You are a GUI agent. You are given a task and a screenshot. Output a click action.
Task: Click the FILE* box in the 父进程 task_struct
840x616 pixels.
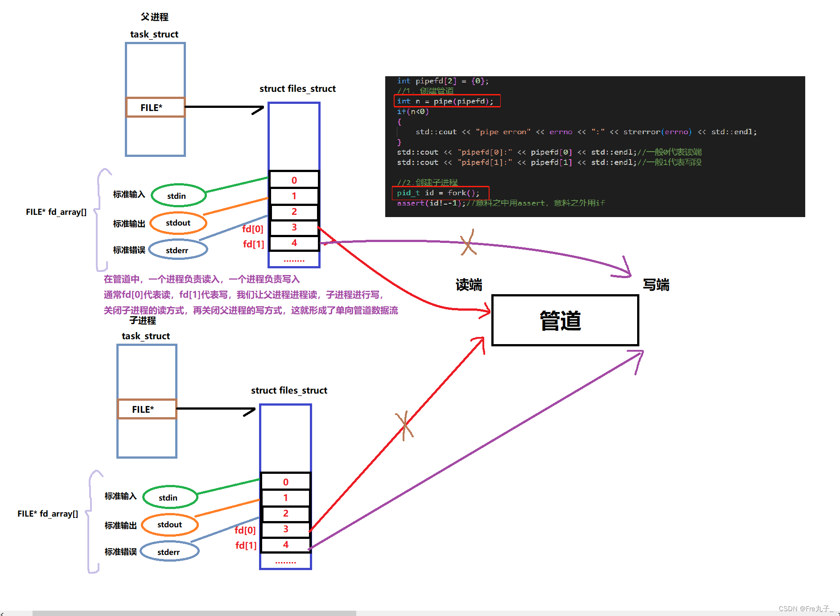coord(156,107)
